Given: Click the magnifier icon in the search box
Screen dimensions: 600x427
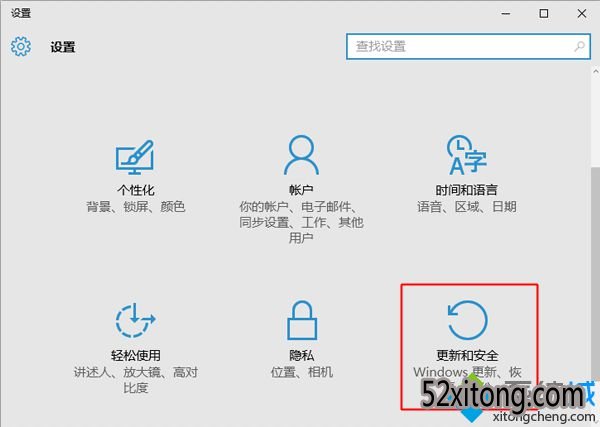Looking at the screenshot, I should (x=579, y=47).
